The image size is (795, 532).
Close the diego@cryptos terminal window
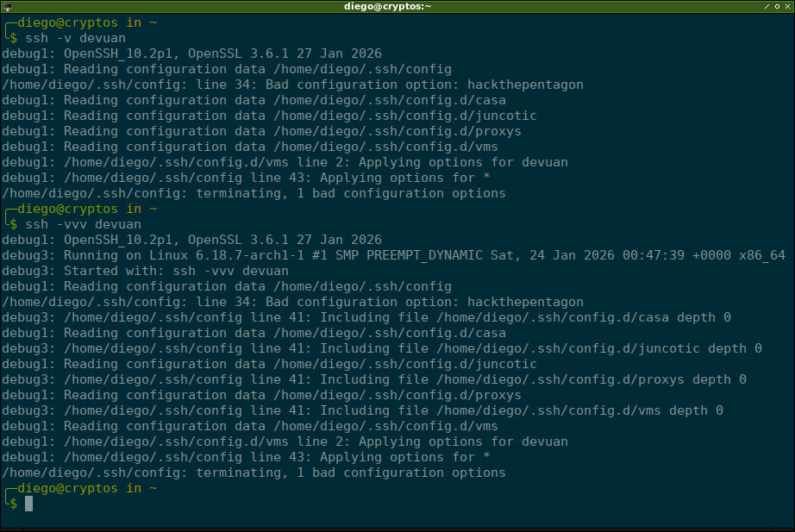[x=788, y=6]
